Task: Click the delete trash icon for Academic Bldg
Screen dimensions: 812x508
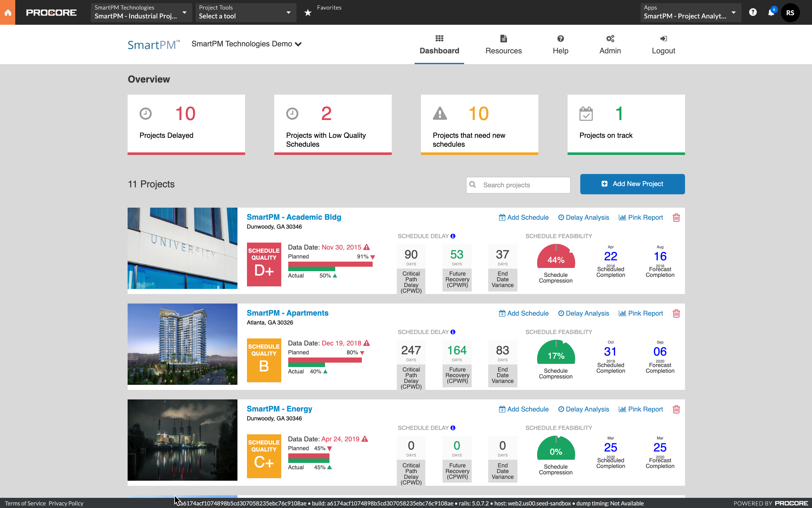Action: [676, 218]
